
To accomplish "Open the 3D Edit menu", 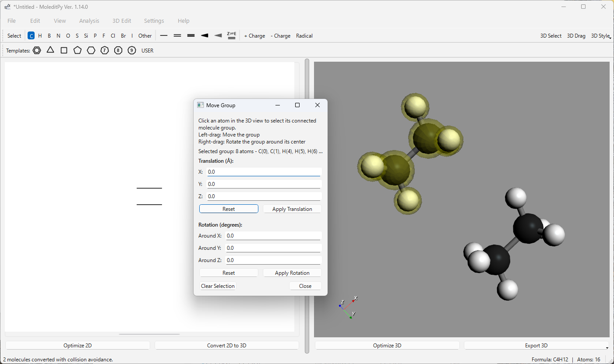I will pyautogui.click(x=122, y=21).
